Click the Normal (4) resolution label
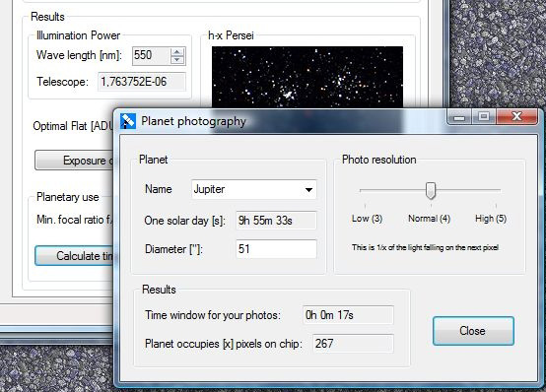The image size is (546, 392). [429, 219]
